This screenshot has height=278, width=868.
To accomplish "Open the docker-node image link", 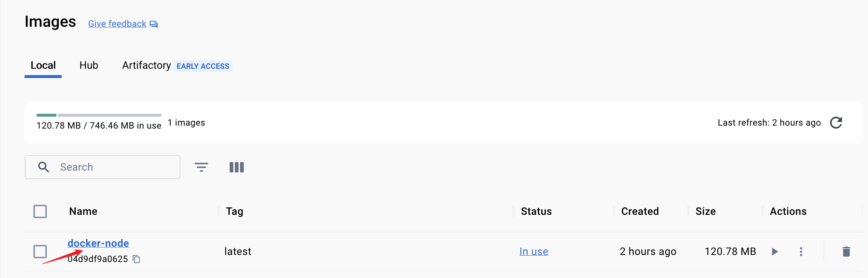I will point(98,243).
